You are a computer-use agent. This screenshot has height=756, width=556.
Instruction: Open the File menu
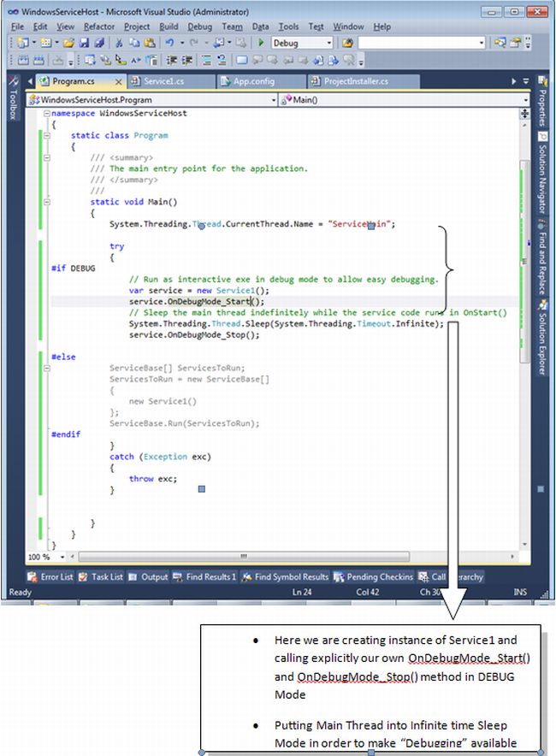coord(17,27)
